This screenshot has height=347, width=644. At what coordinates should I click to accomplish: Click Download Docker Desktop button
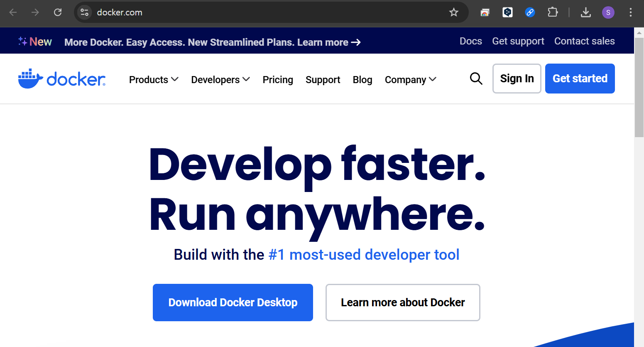[x=233, y=303]
